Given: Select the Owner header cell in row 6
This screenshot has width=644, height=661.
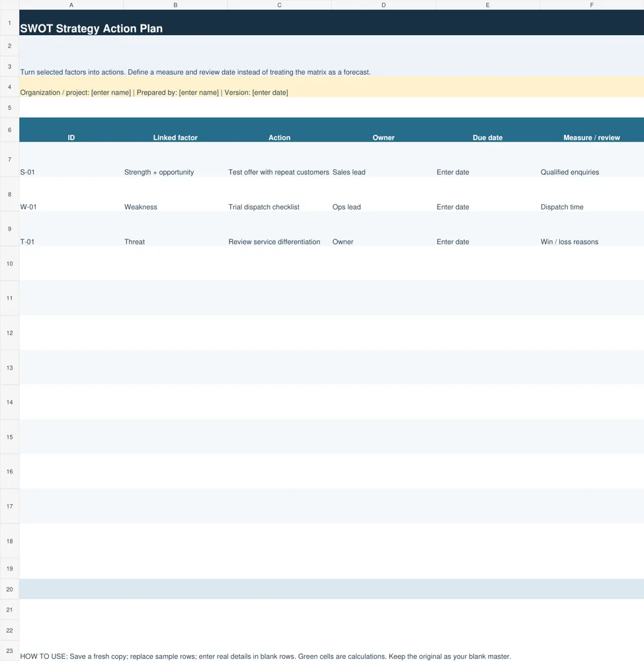Looking at the screenshot, I should pyautogui.click(x=383, y=130).
